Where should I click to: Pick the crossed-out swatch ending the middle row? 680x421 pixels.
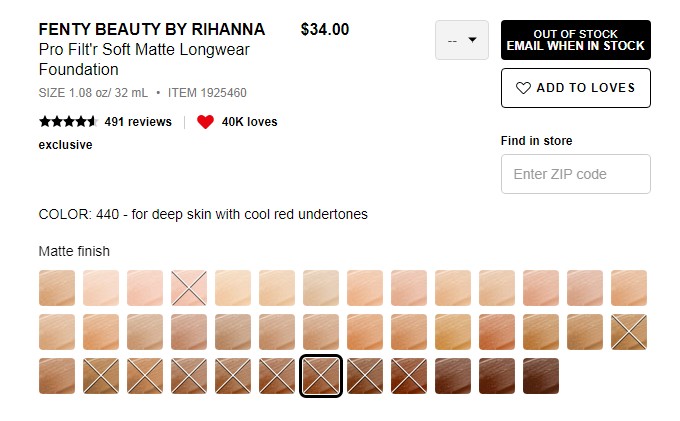point(629,332)
